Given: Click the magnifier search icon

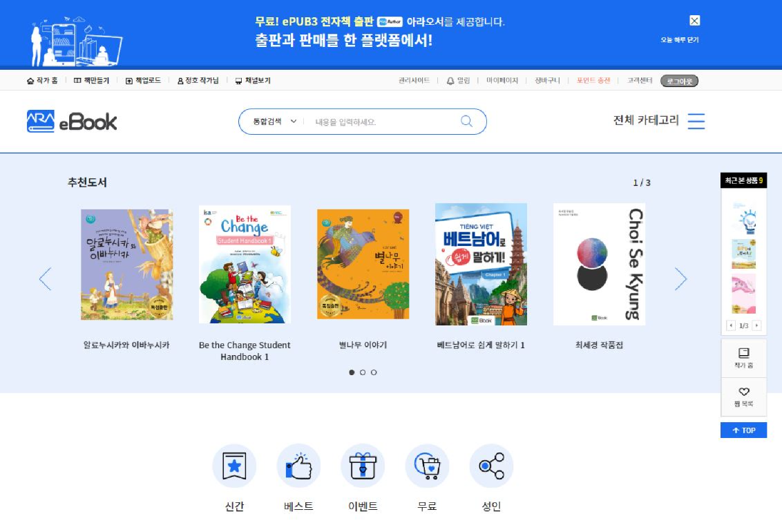Looking at the screenshot, I should 466,121.
